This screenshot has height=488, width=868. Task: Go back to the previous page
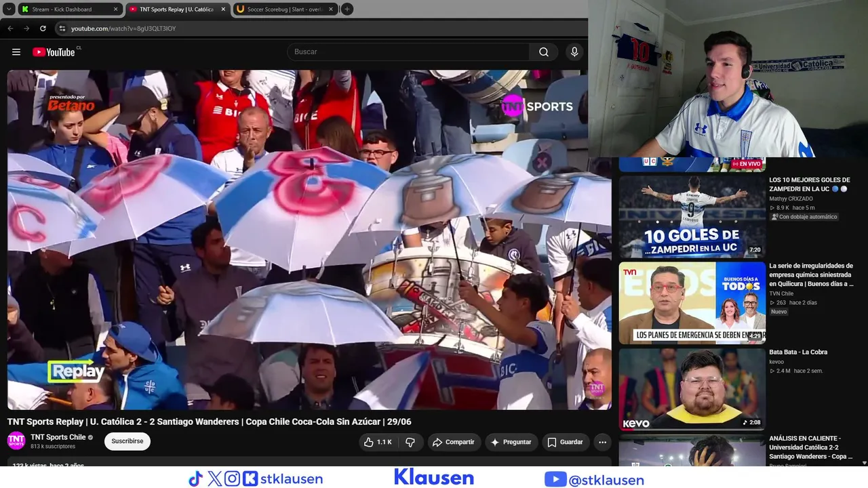click(10, 28)
